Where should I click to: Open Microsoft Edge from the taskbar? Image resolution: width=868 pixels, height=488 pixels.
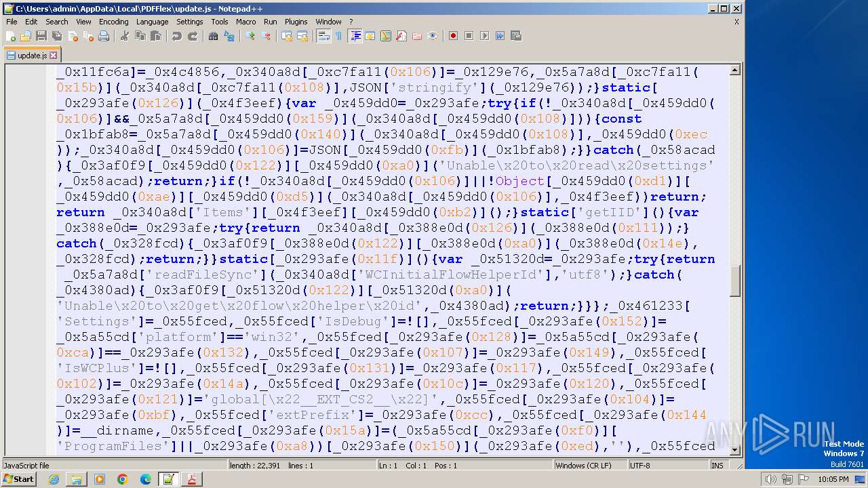146,479
